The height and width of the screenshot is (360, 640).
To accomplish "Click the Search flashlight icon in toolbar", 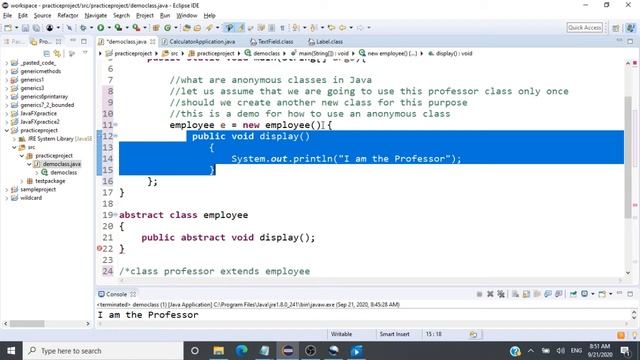I will point(209,28).
